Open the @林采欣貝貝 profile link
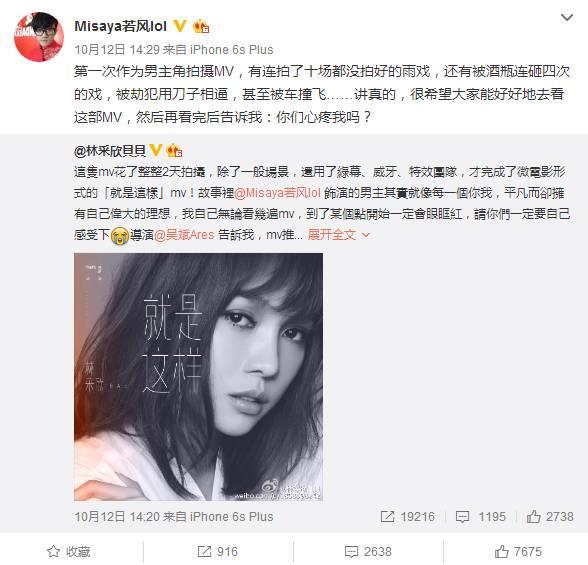Screen dimensions: 588x565 click(110, 151)
